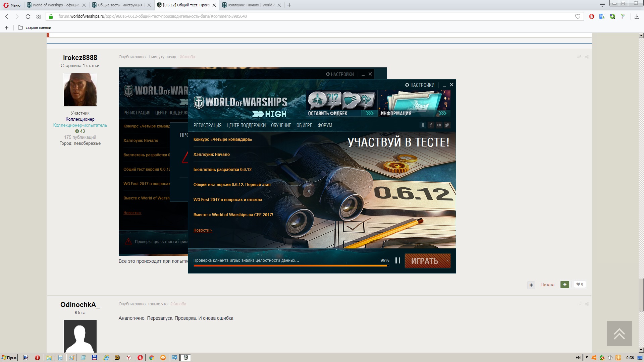Click the browser reload icon
Viewport: 644px width, 362px height.
pos(28,16)
